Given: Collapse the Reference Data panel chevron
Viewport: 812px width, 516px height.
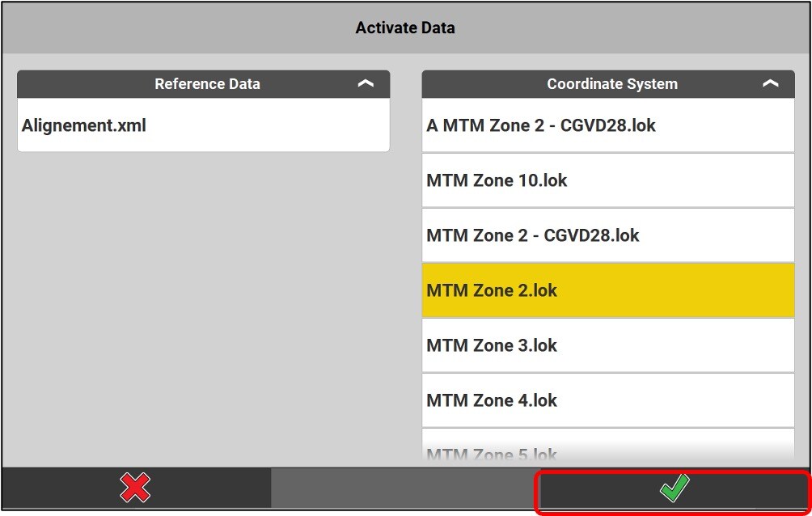Looking at the screenshot, I should [366, 84].
